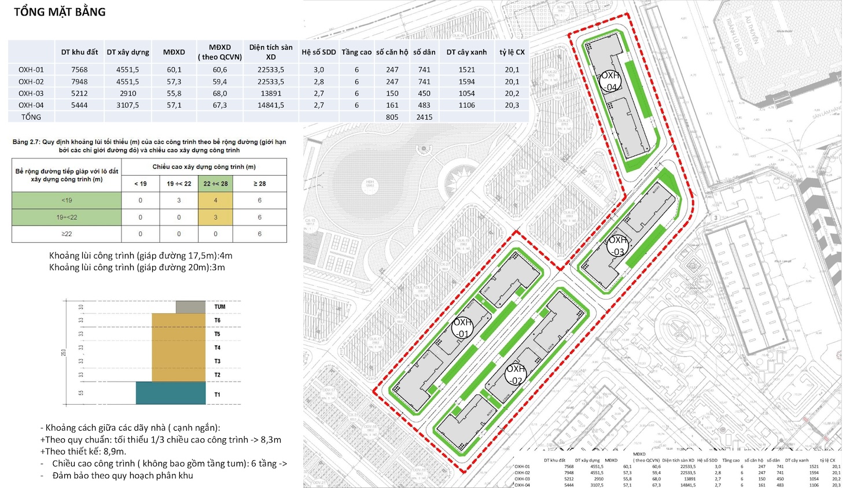This screenshot has width=868, height=488.
Task: Click the 'T1' floor label
Action: (218, 395)
